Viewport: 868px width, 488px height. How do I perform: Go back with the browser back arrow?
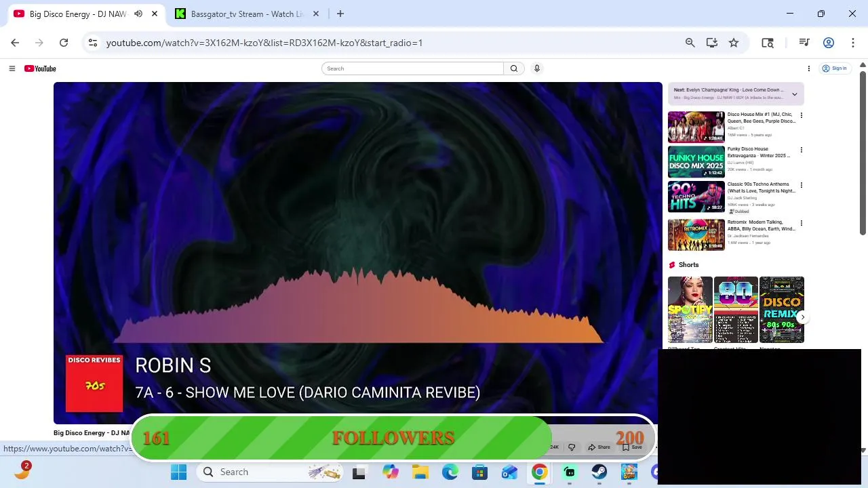pyautogui.click(x=15, y=43)
